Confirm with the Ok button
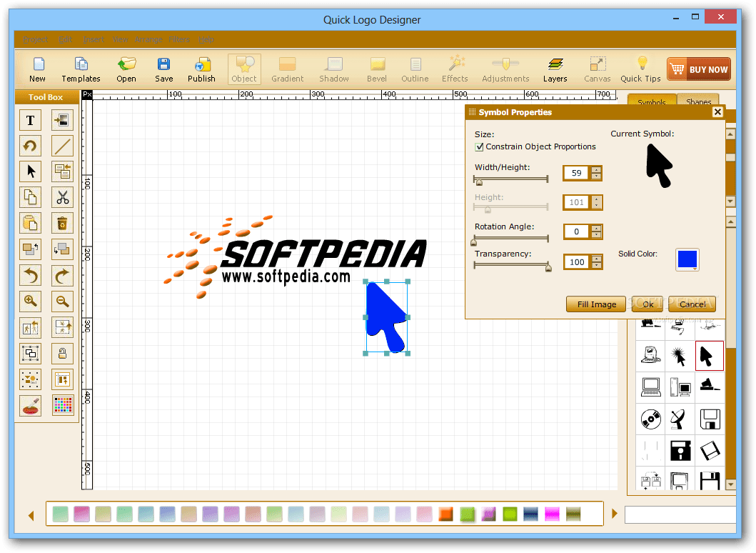 [647, 304]
